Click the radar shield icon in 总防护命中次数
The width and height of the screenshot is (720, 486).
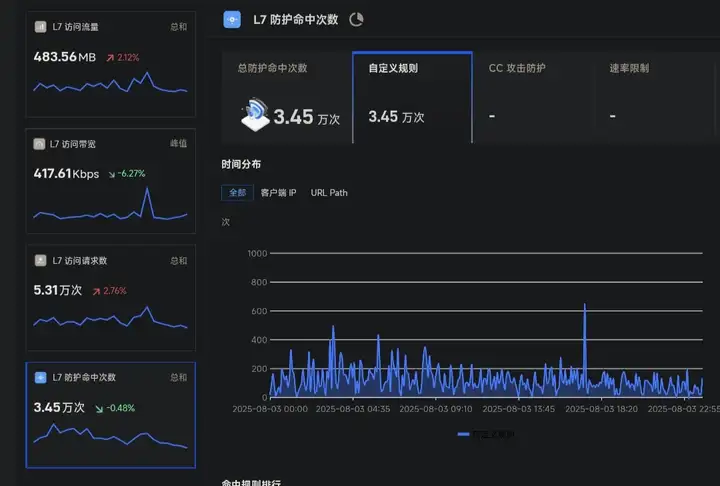255,114
